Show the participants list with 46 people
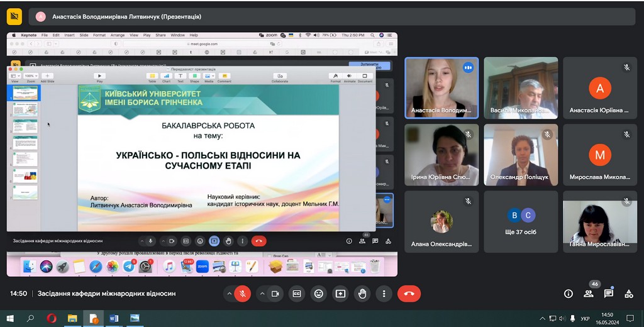Viewport: 644px width, 327px height. pos(589,294)
